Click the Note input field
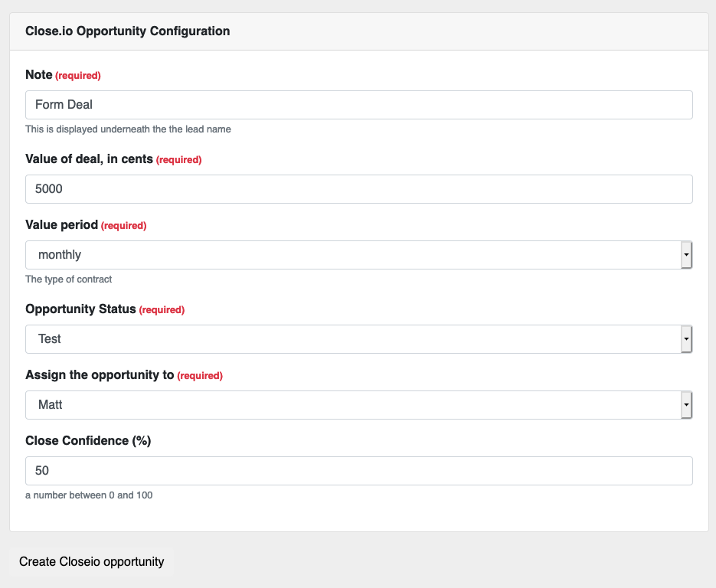The height and width of the screenshot is (588, 716). coord(359,105)
